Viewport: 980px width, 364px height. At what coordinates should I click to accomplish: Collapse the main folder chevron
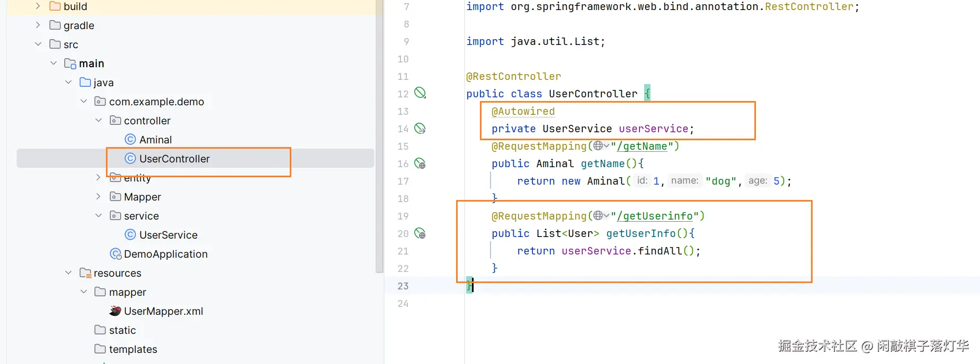point(53,63)
